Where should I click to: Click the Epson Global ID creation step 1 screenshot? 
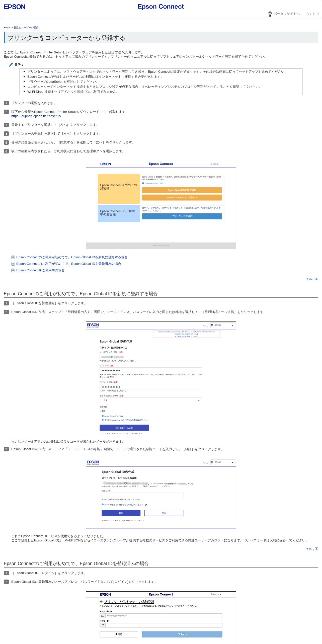click(x=161, y=378)
